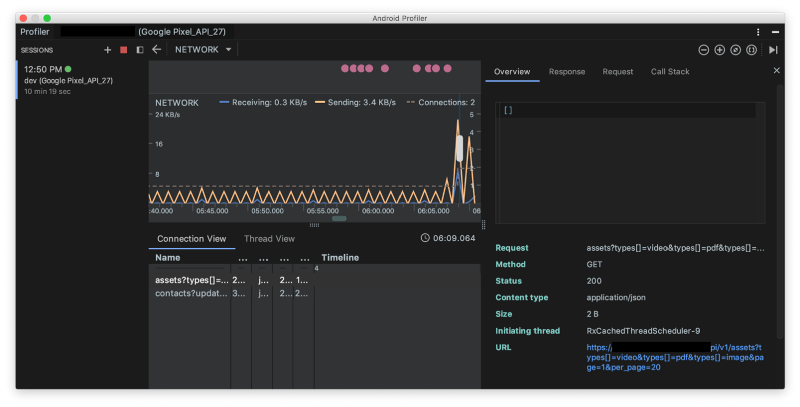
Task: Switch to Thread View
Action: [x=269, y=239]
